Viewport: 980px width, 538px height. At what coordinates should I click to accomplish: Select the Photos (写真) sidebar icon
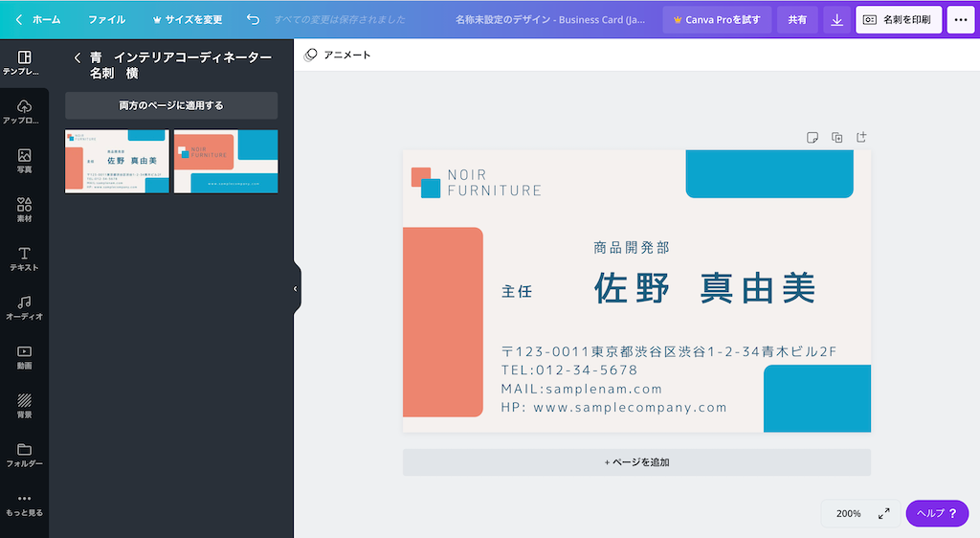(x=24, y=161)
